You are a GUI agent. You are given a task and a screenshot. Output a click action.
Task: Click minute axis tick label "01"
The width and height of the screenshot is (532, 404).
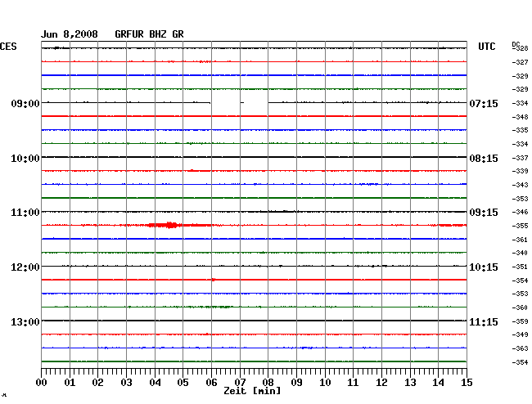click(x=70, y=383)
